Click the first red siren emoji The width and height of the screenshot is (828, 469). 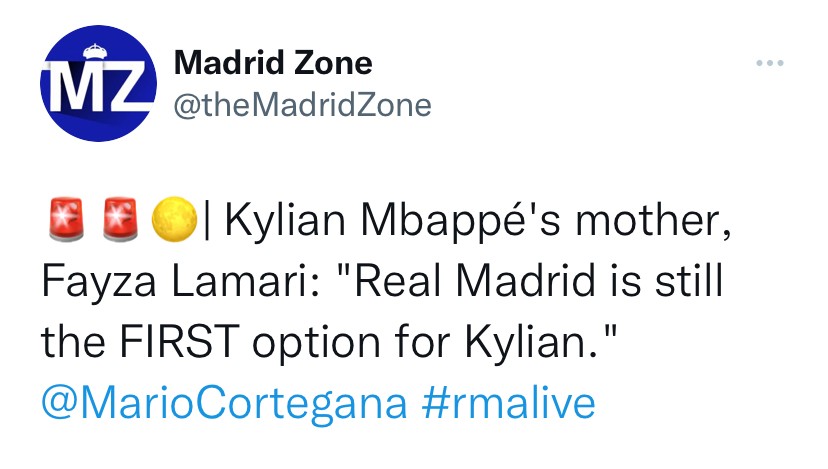65,222
